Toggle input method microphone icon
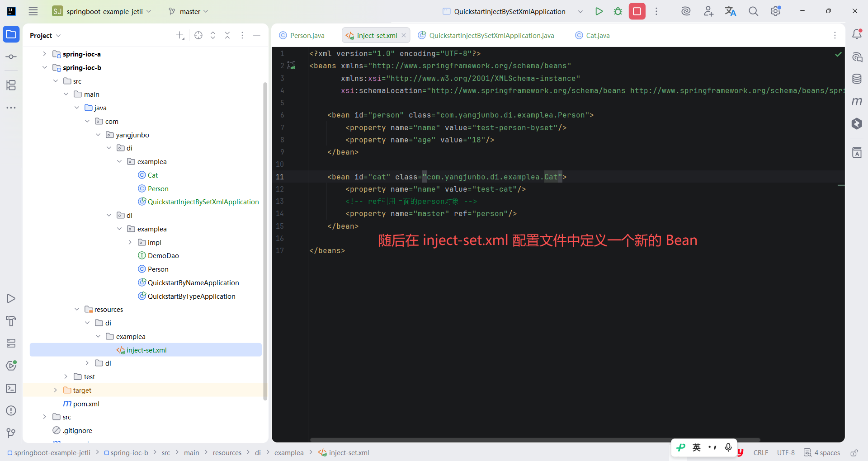Viewport: 868px width, 461px height. pyautogui.click(x=728, y=447)
